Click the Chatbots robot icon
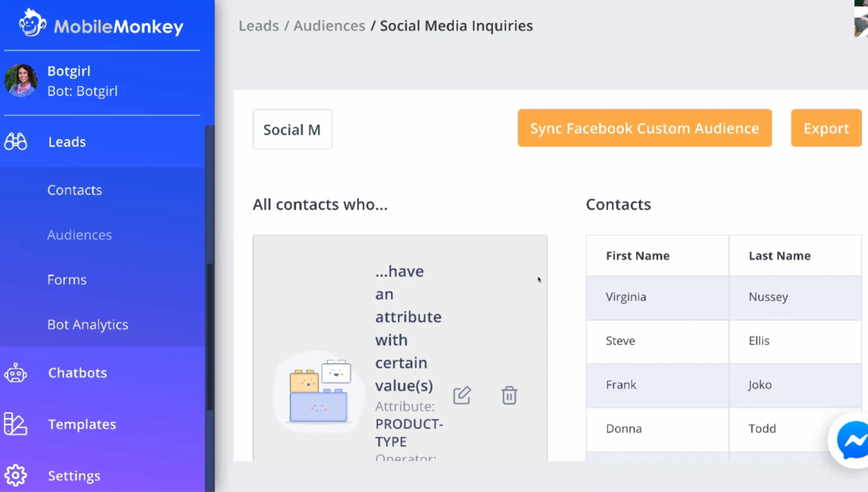 [x=15, y=373]
